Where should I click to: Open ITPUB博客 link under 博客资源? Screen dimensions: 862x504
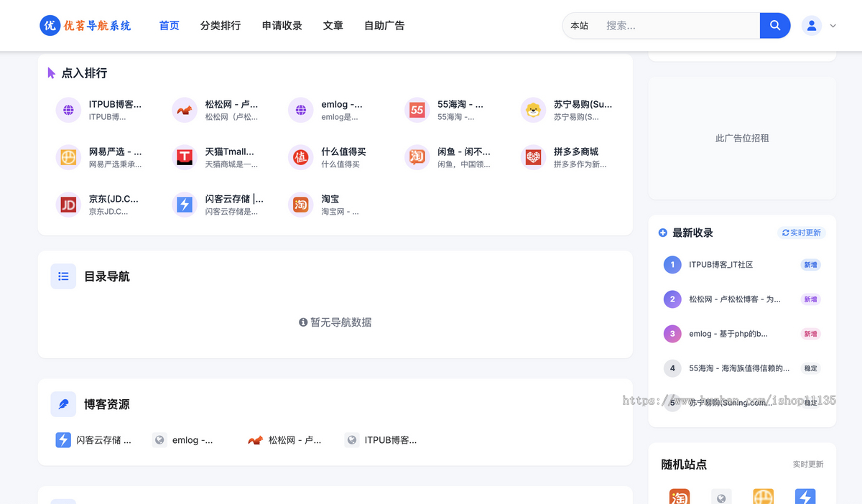tap(381, 440)
